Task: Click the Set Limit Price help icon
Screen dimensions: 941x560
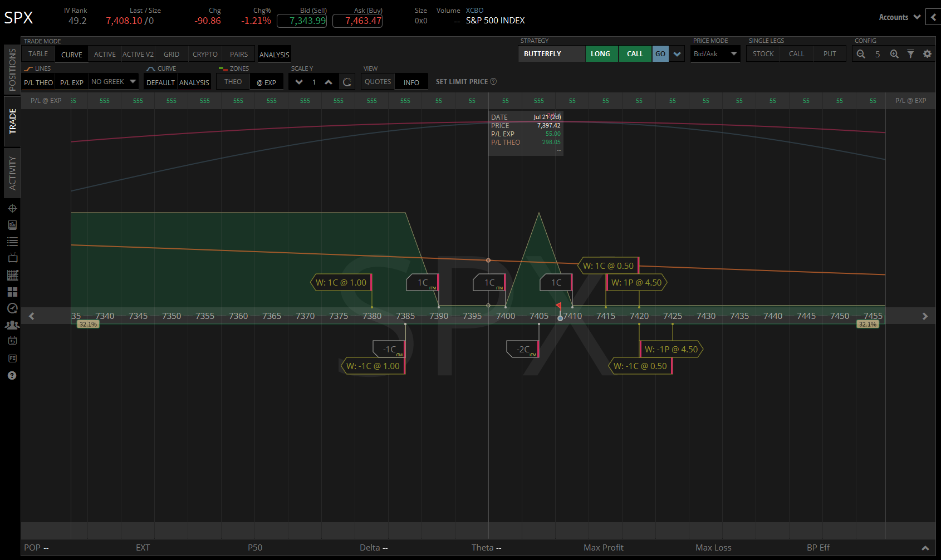Action: [x=493, y=81]
